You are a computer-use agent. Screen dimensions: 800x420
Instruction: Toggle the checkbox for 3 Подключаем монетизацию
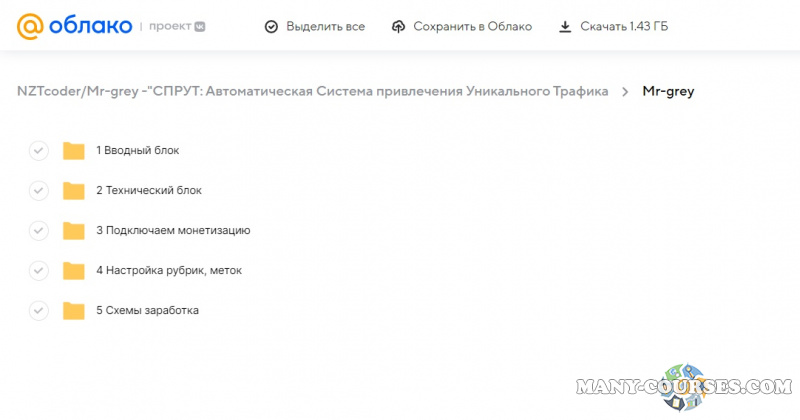click(x=38, y=231)
